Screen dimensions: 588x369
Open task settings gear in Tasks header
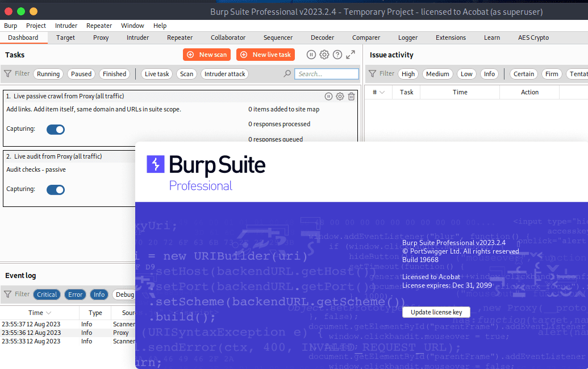tap(324, 55)
